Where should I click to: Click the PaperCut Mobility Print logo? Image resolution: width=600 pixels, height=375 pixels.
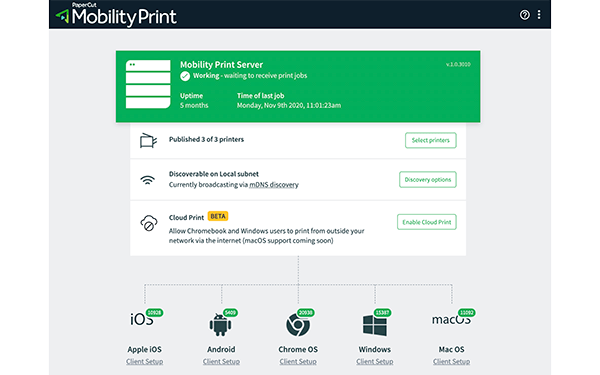point(116,15)
